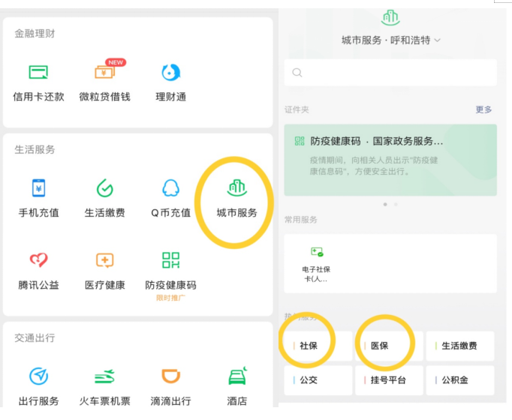Select the 防疫健康码 QR icon

170,261
